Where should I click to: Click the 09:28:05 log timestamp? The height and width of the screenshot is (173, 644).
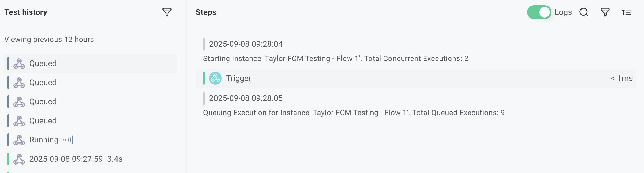pyautogui.click(x=246, y=98)
